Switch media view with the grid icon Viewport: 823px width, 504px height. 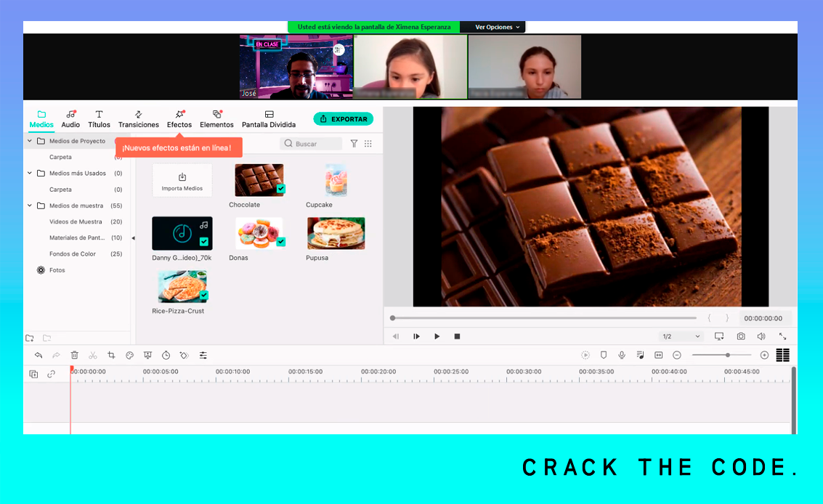[368, 143]
